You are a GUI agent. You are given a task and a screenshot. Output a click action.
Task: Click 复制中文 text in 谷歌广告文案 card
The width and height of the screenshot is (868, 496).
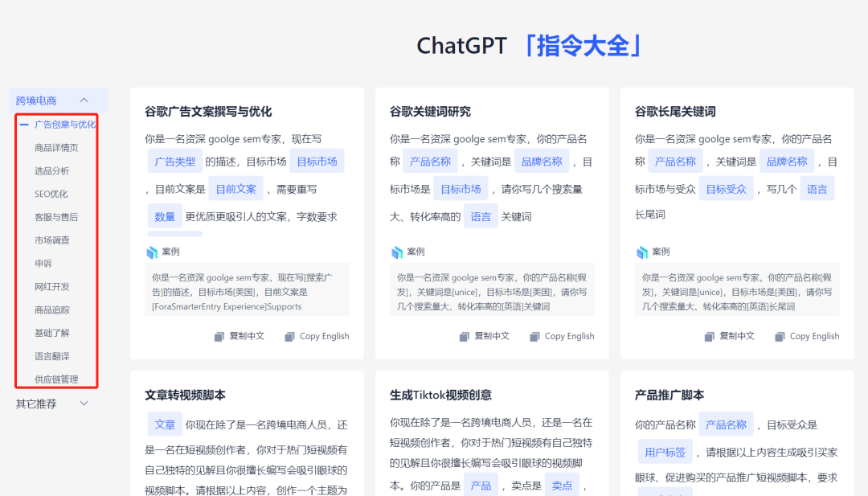(247, 336)
